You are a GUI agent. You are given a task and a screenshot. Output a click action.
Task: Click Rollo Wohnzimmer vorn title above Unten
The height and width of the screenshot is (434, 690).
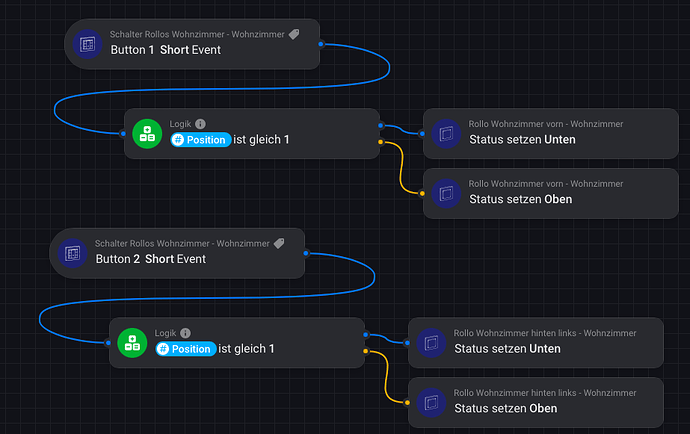point(546,124)
